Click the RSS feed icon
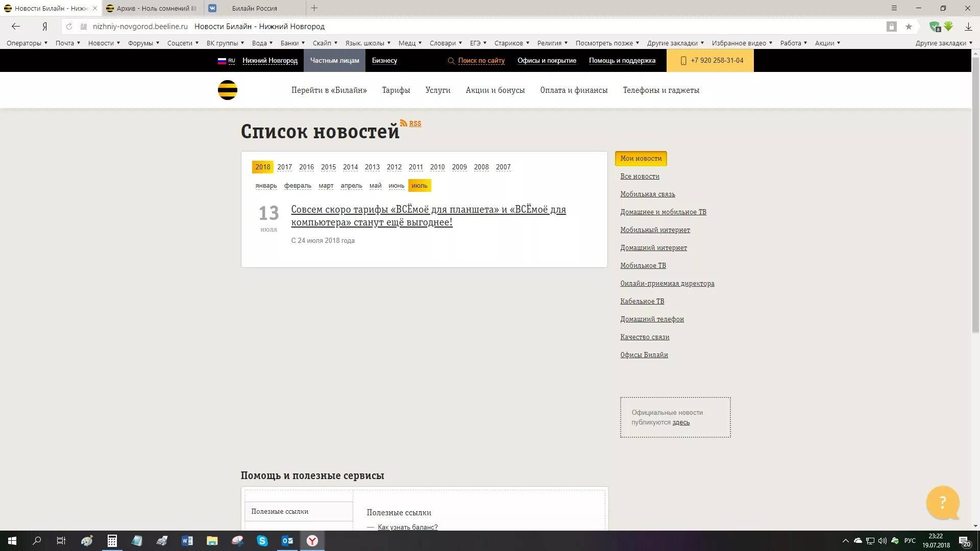Image resolution: width=980 pixels, height=551 pixels. coord(403,123)
